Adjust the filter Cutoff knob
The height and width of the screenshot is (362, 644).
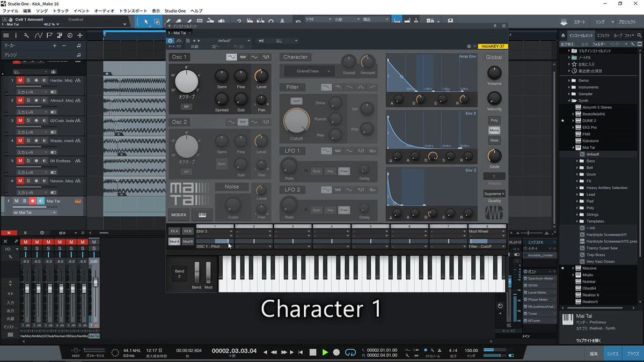pos(296,121)
